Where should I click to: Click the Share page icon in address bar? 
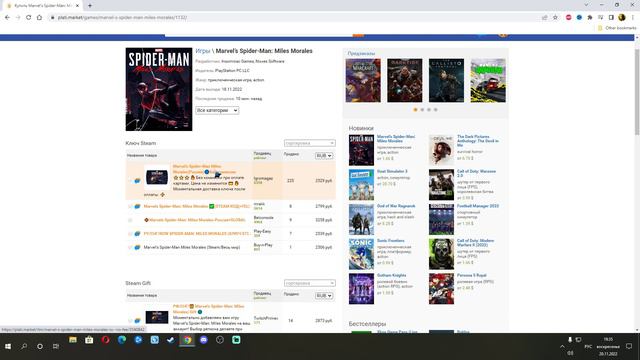(x=544, y=18)
